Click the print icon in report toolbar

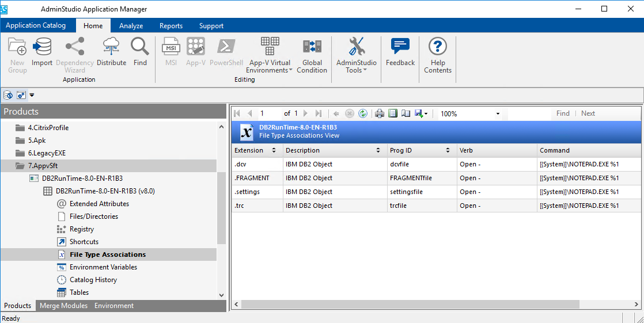pyautogui.click(x=380, y=113)
